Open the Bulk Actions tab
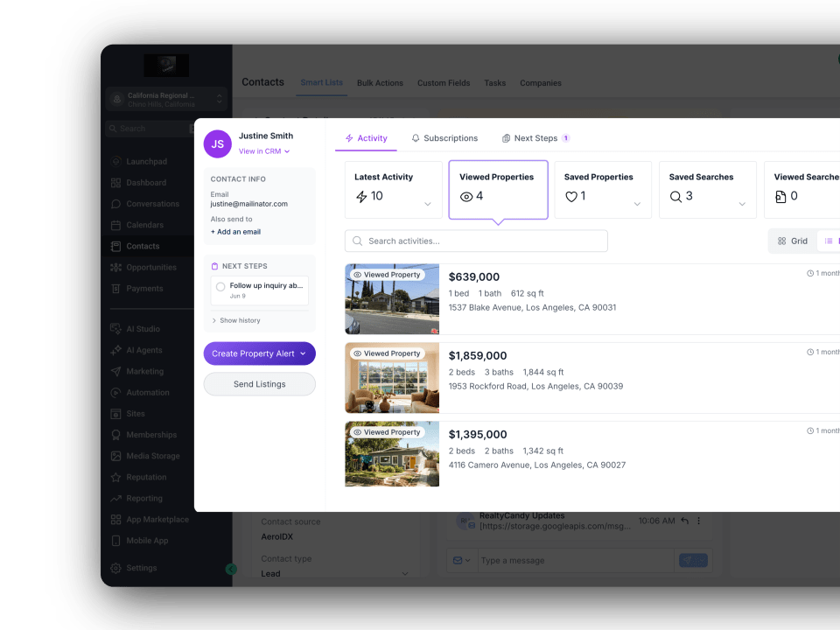 click(x=380, y=83)
